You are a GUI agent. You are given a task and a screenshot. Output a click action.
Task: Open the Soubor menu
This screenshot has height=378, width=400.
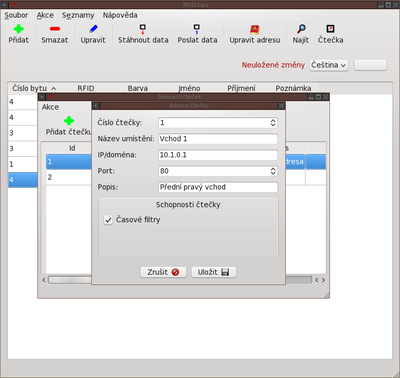pyautogui.click(x=16, y=15)
